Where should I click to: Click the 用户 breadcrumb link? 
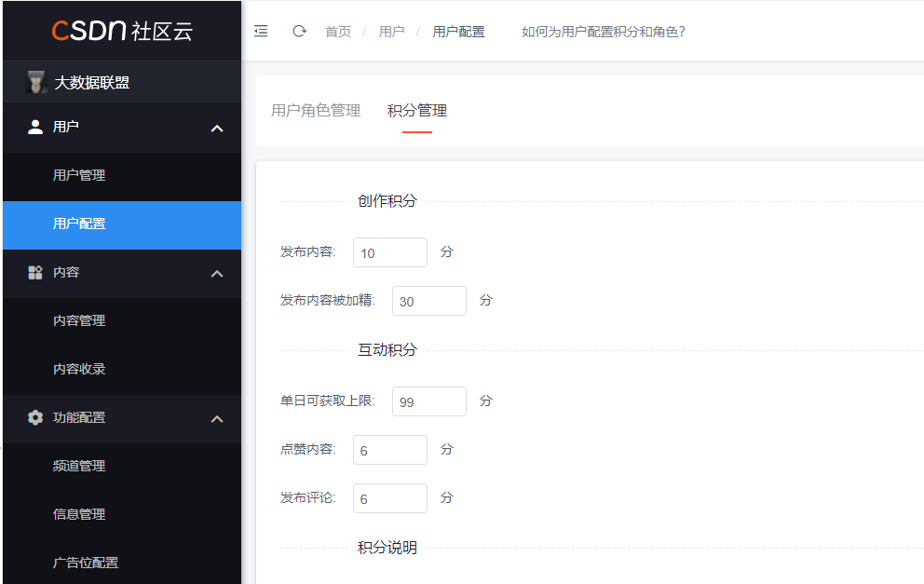pyautogui.click(x=391, y=32)
